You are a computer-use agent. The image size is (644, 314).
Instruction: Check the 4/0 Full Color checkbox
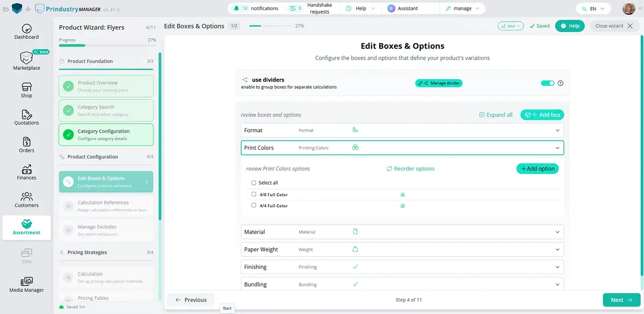click(253, 194)
